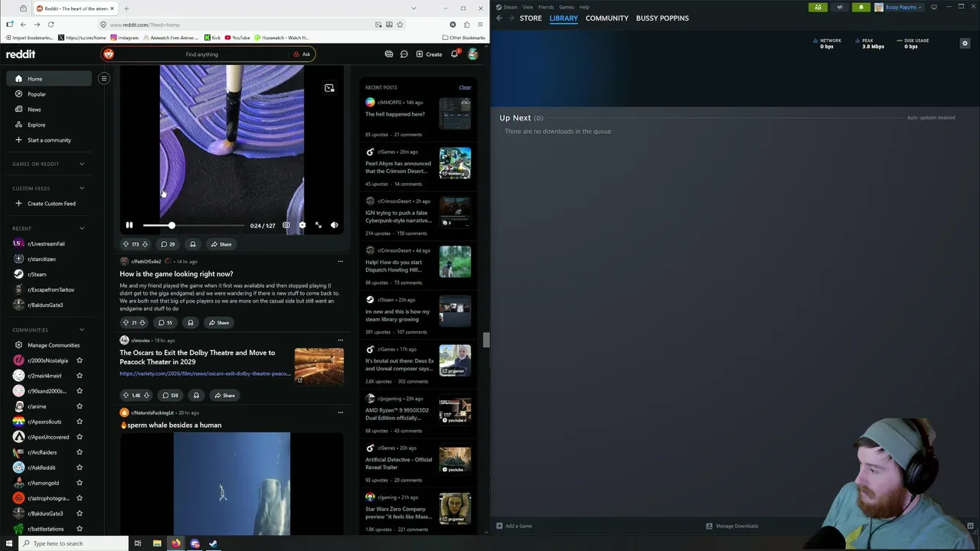
Task: Open post options for r/movies Oscars post
Action: [x=341, y=341]
